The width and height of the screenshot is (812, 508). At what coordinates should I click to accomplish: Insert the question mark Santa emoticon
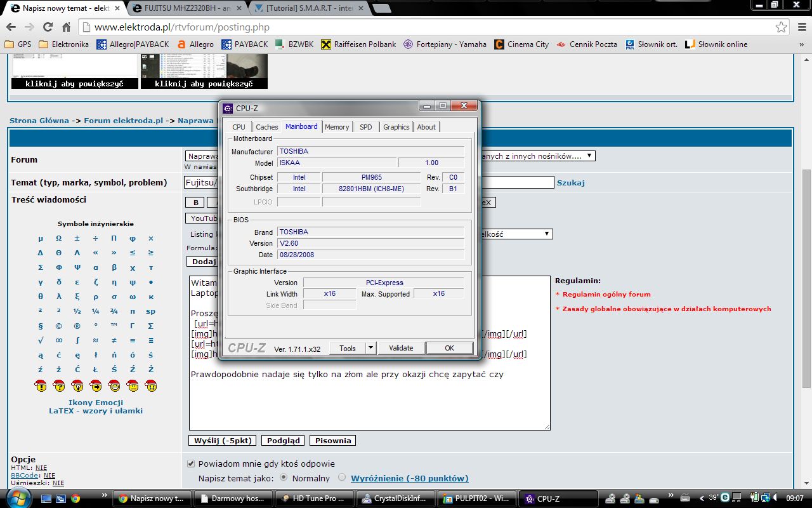(59, 385)
